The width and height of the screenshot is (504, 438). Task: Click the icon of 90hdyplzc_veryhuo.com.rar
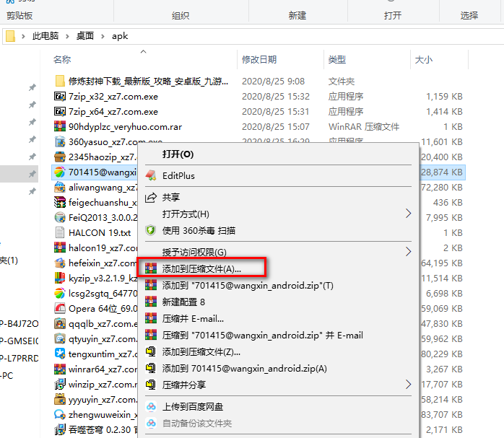[60, 126]
